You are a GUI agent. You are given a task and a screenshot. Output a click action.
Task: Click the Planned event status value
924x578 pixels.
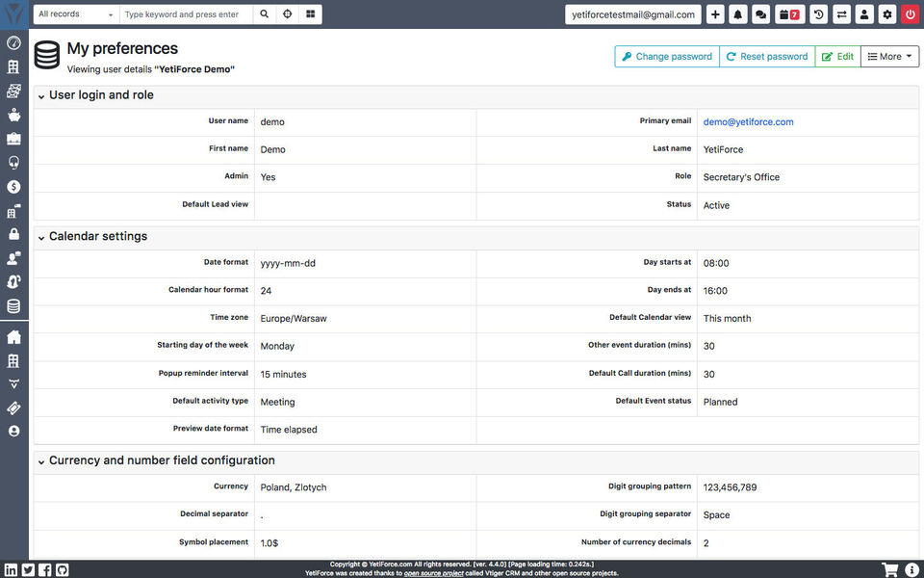[720, 402]
